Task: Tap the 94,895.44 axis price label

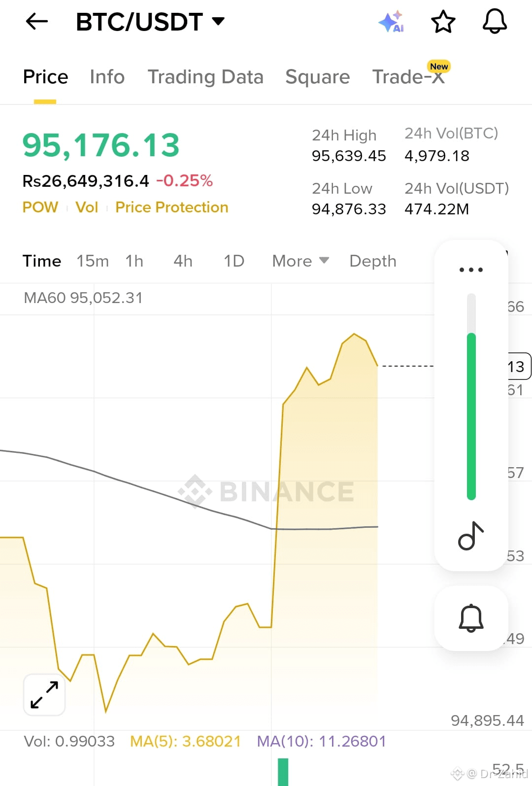Action: [487, 720]
